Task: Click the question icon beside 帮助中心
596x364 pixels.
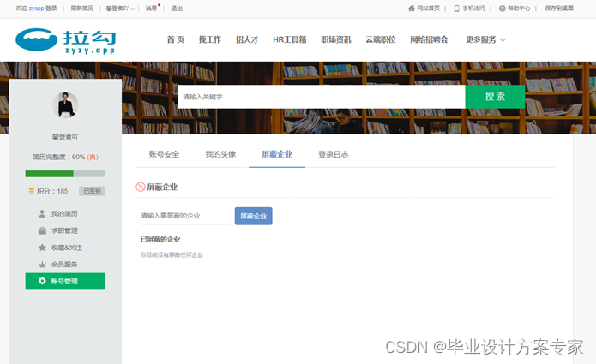Action: pyautogui.click(x=503, y=9)
